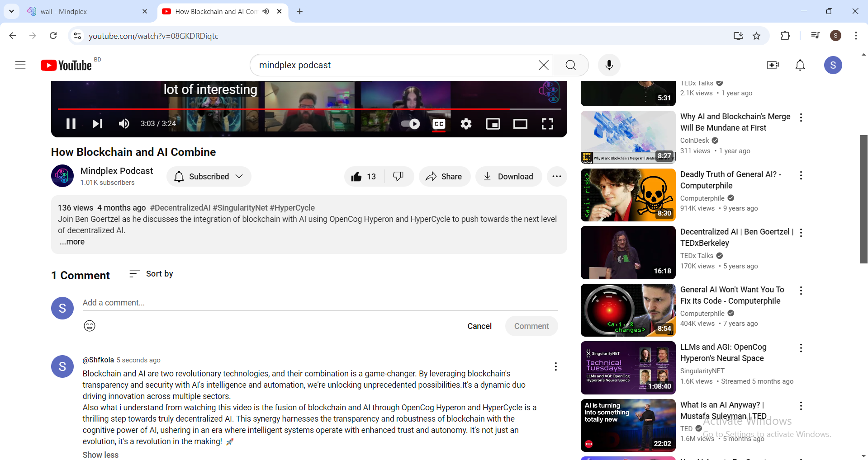The image size is (868, 460).
Task: Open the @Shfkola commenter profile
Action: [x=98, y=360]
